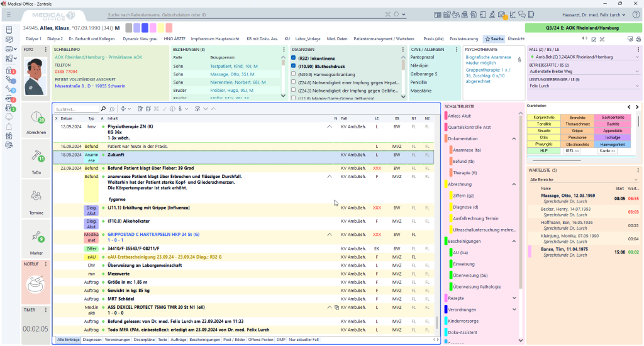Uncheck the (R32) Inkontinenz diagnosis
Screen dimensions: 644x346
[x=294, y=58]
